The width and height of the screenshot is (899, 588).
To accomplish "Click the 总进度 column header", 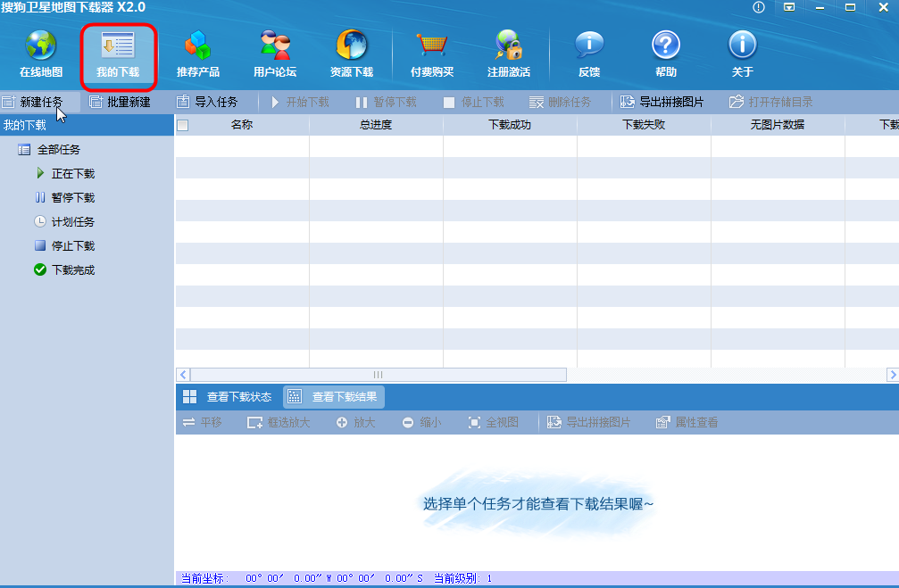I will [x=376, y=124].
